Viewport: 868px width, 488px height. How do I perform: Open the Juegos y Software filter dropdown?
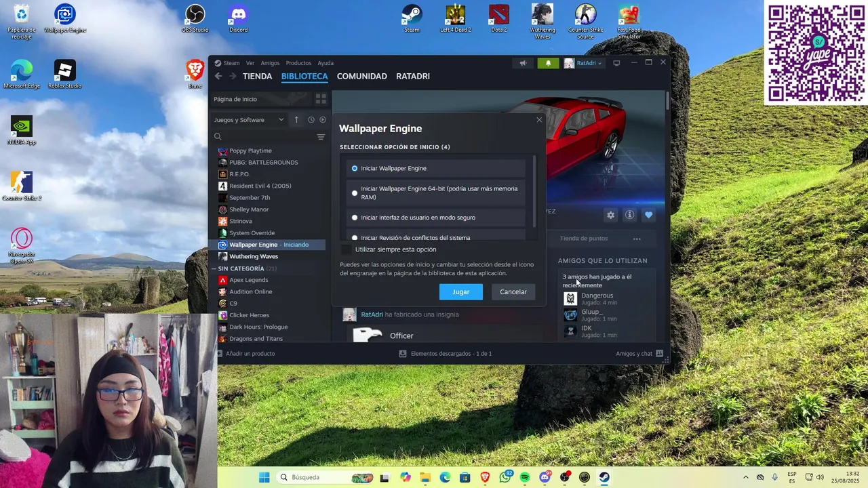[249, 120]
